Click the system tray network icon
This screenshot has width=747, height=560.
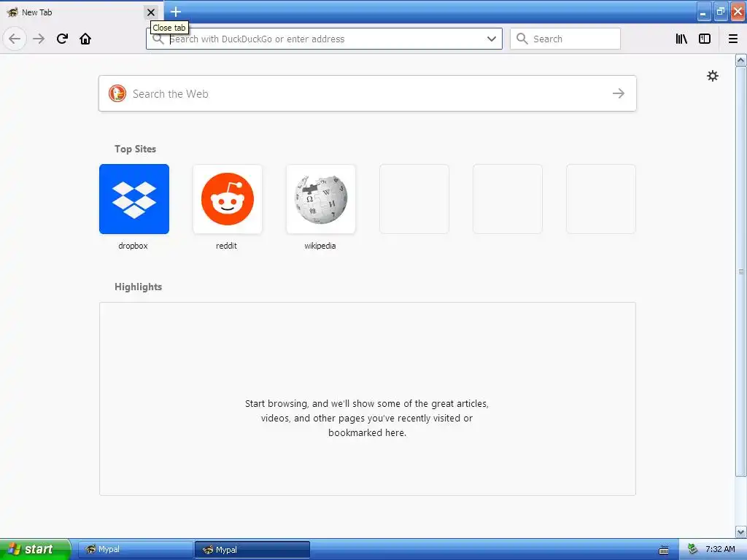click(x=693, y=550)
